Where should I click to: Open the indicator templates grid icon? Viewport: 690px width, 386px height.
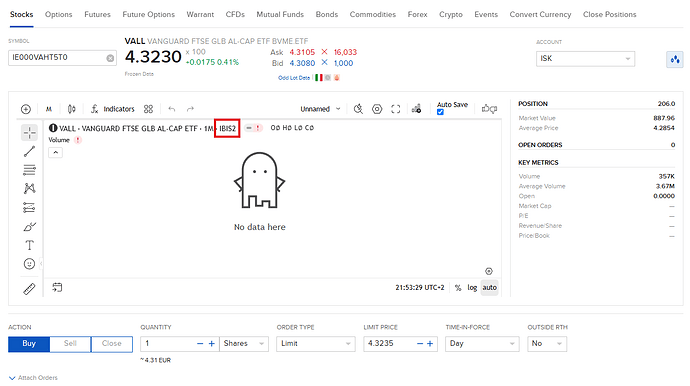[148, 109]
